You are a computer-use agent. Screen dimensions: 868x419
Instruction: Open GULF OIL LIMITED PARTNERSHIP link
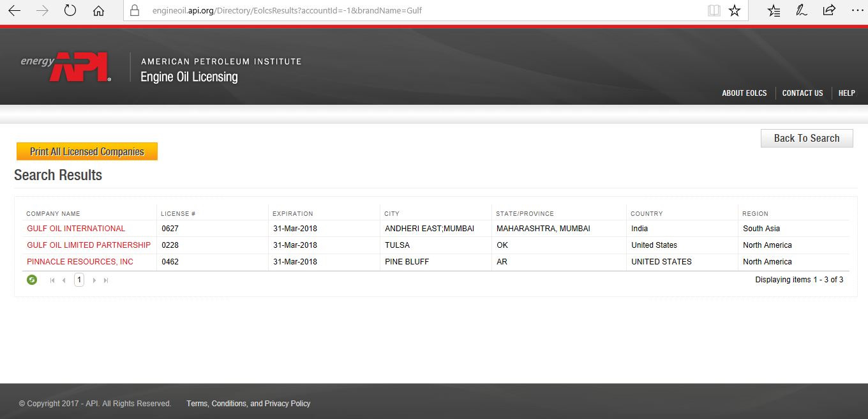89,245
